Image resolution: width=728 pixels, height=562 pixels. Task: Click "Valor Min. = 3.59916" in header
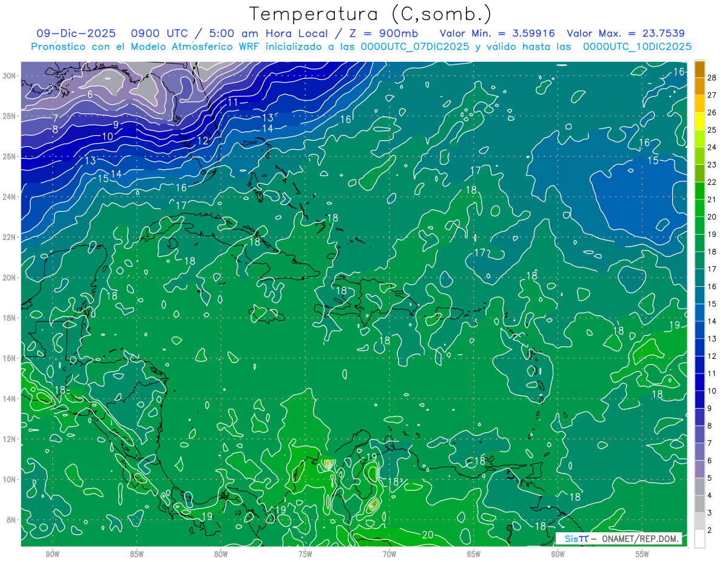point(497,33)
